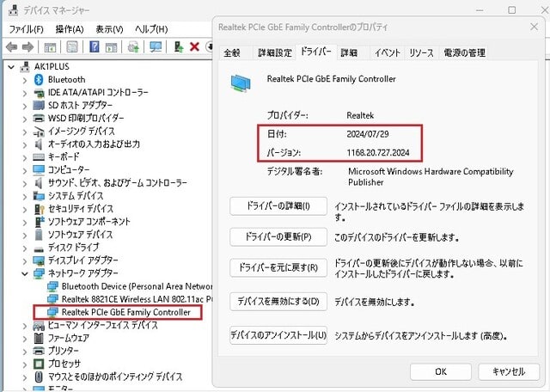Viewport: 550px width, 392px height.
Task: Click the red X uninstall device icon
Action: (x=194, y=46)
